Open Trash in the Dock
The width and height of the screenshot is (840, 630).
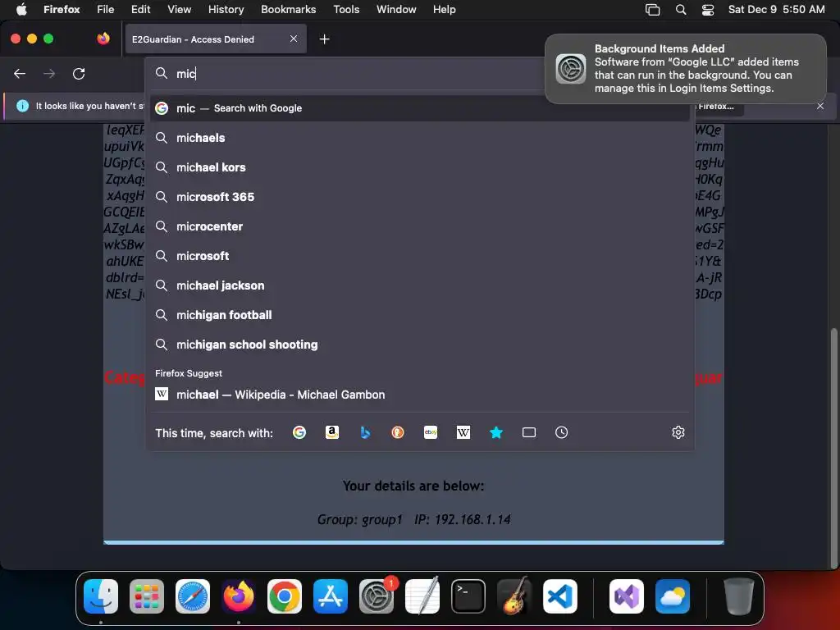(739, 596)
